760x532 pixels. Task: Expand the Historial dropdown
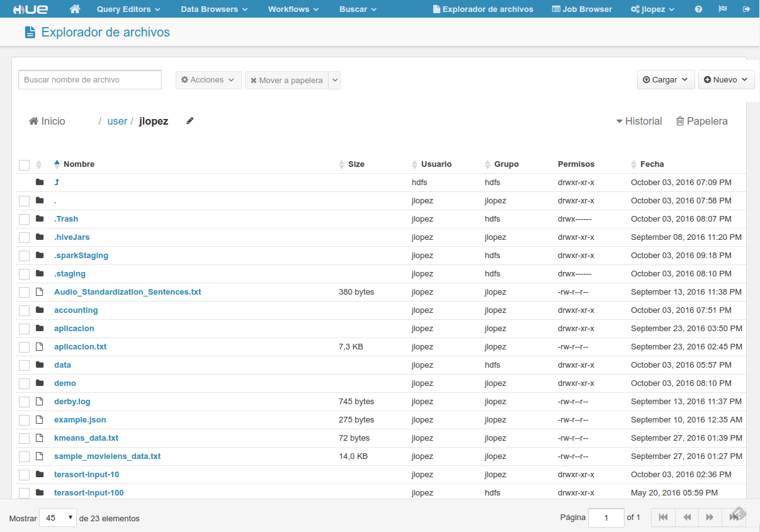tap(639, 121)
